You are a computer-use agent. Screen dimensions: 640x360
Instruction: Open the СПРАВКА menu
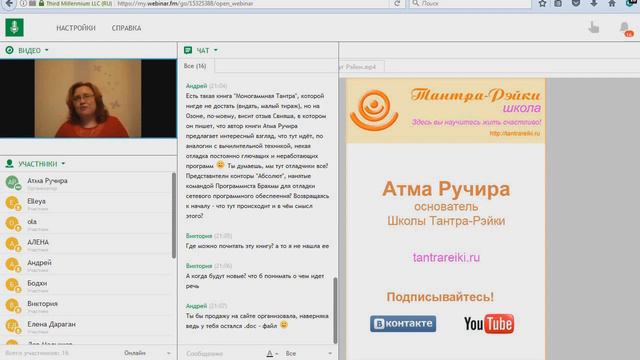[127, 28]
